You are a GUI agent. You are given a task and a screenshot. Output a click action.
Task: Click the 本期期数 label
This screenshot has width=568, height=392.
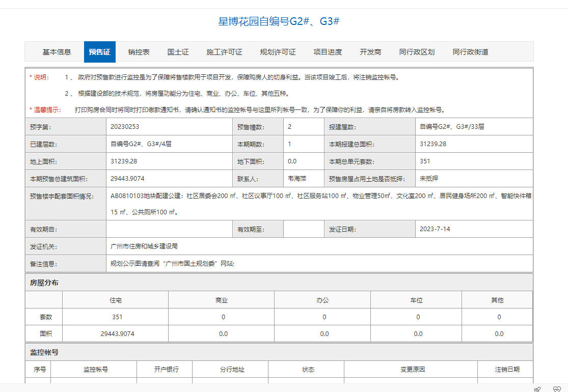(x=251, y=145)
